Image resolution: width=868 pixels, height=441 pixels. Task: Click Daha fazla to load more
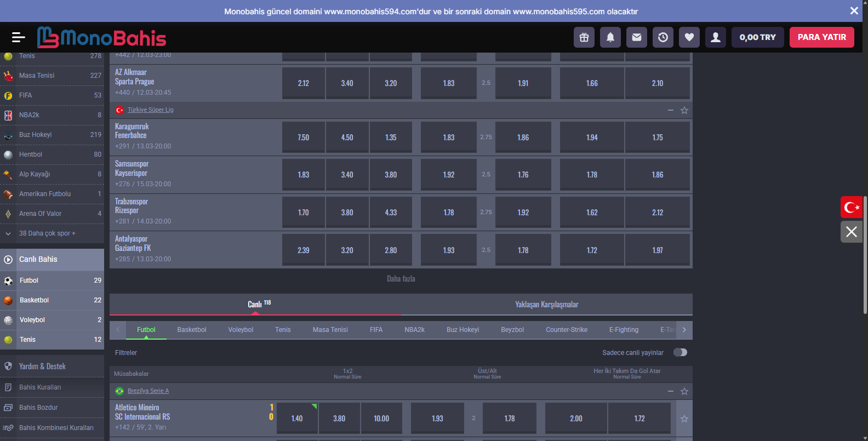[401, 279]
